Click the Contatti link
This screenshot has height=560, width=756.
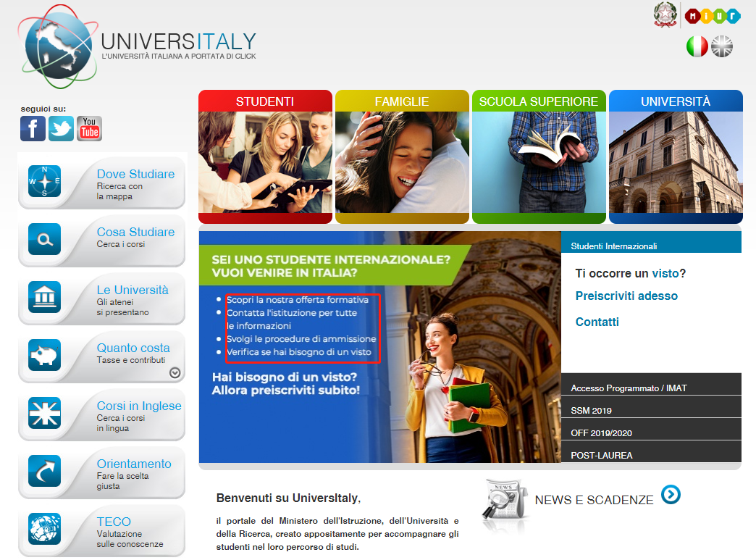[597, 322]
